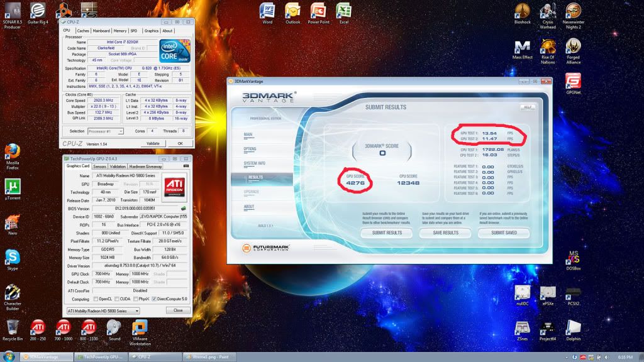Screen dimensions: 644x362
Task: Click Submit Results in 3DMark Vantage
Action: click(x=387, y=233)
